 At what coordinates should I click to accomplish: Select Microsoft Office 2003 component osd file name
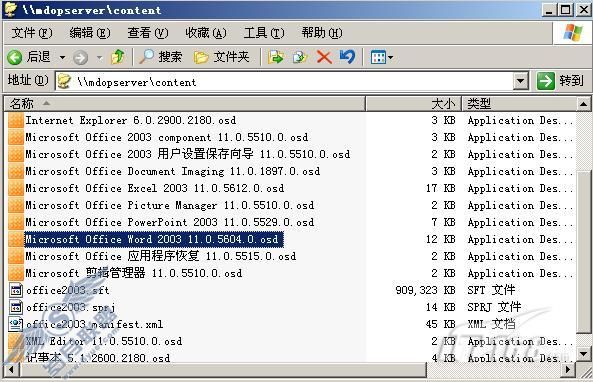[x=166, y=137]
